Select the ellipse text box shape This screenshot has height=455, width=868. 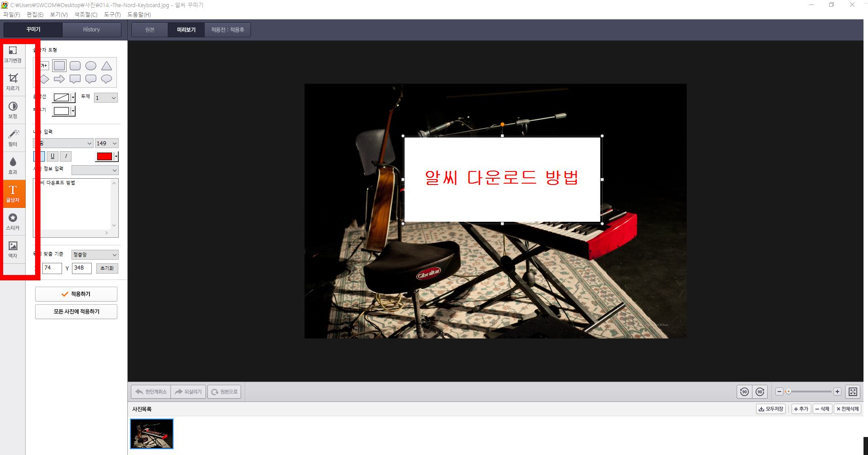(91, 65)
